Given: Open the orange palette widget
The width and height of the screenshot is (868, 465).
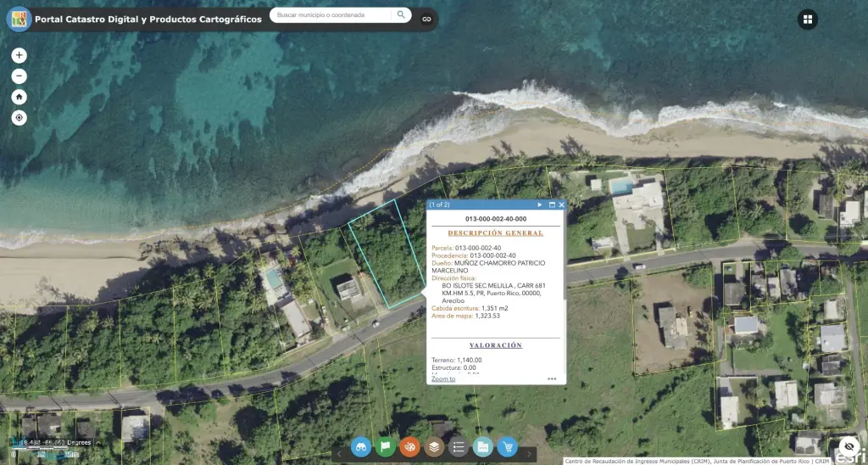Looking at the screenshot, I should (x=409, y=446).
